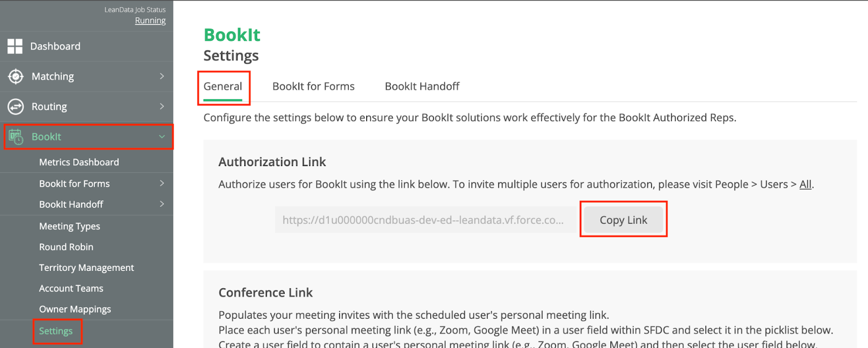The height and width of the screenshot is (348, 868).
Task: Follow the All users link
Action: (805, 185)
